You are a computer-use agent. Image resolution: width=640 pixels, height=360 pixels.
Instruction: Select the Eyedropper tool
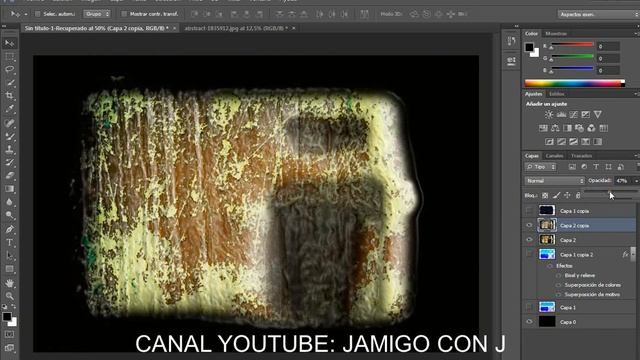(x=10, y=109)
